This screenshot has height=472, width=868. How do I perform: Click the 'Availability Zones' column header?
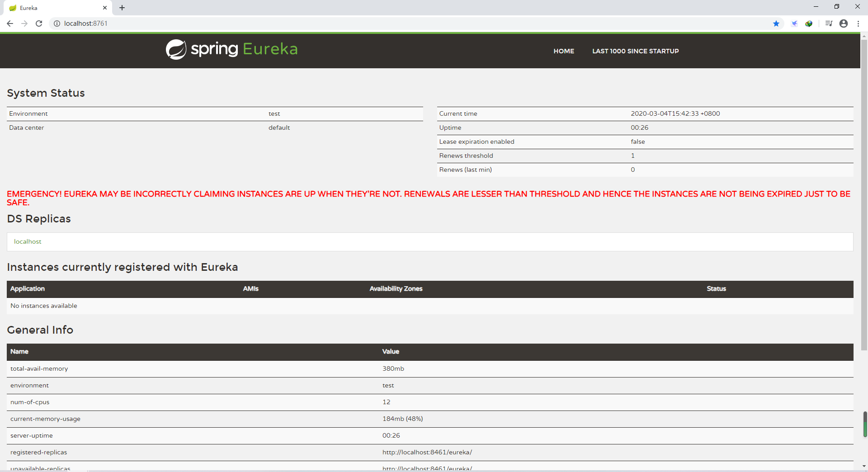[396, 288]
